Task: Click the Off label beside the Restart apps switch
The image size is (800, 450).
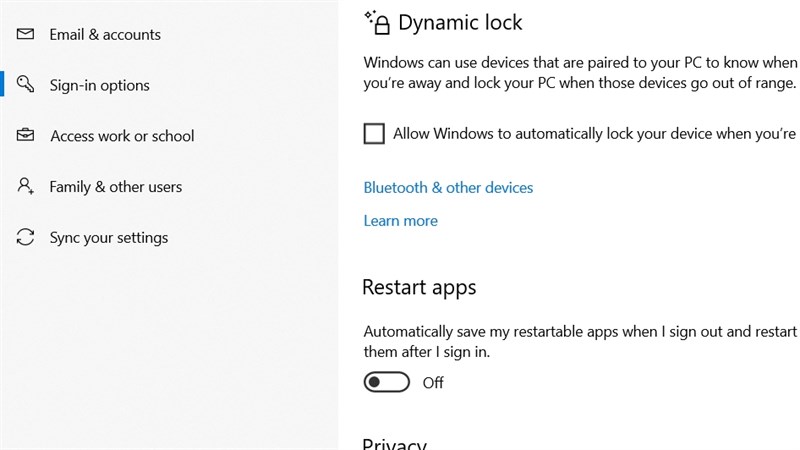Action: click(x=433, y=382)
